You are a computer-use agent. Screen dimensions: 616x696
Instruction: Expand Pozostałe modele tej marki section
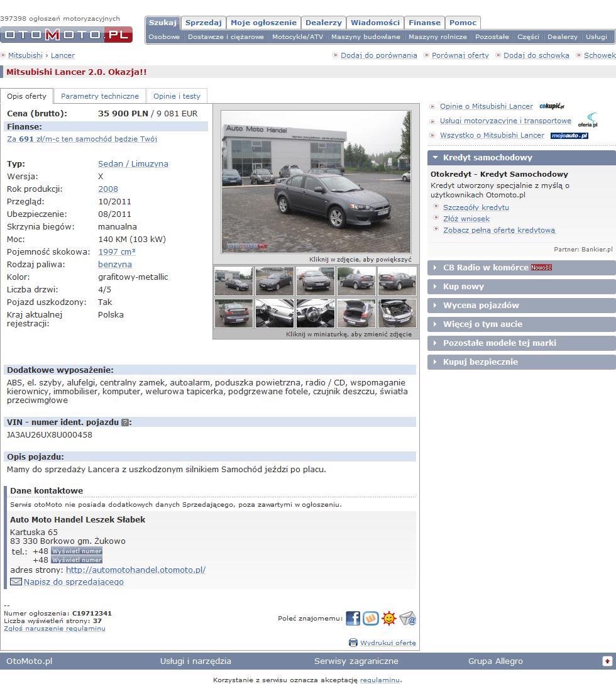(x=522, y=343)
